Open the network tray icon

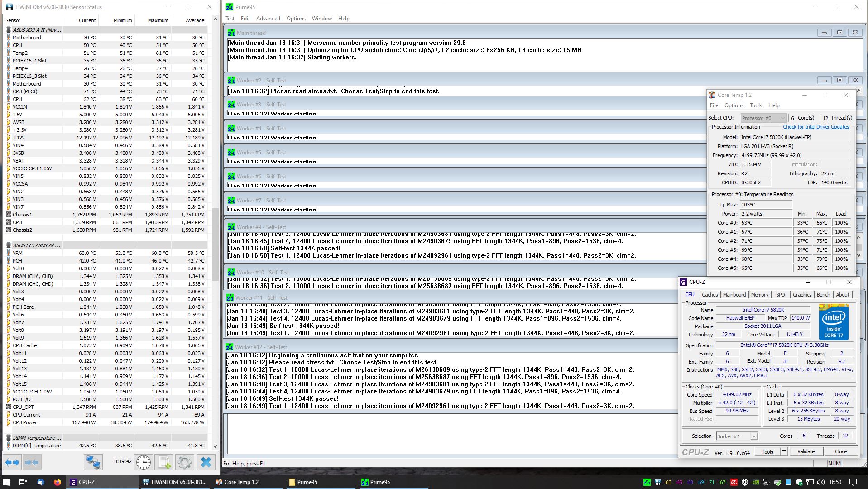point(810,482)
